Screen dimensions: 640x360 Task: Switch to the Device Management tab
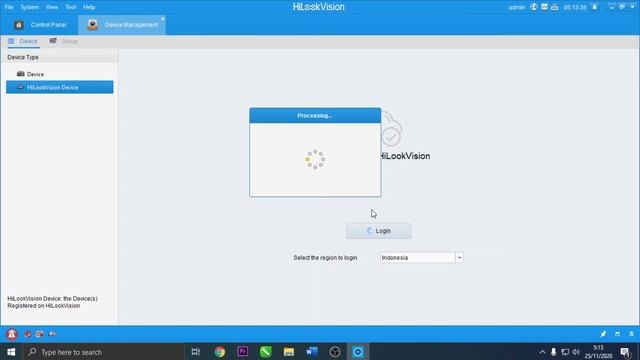pos(122,25)
